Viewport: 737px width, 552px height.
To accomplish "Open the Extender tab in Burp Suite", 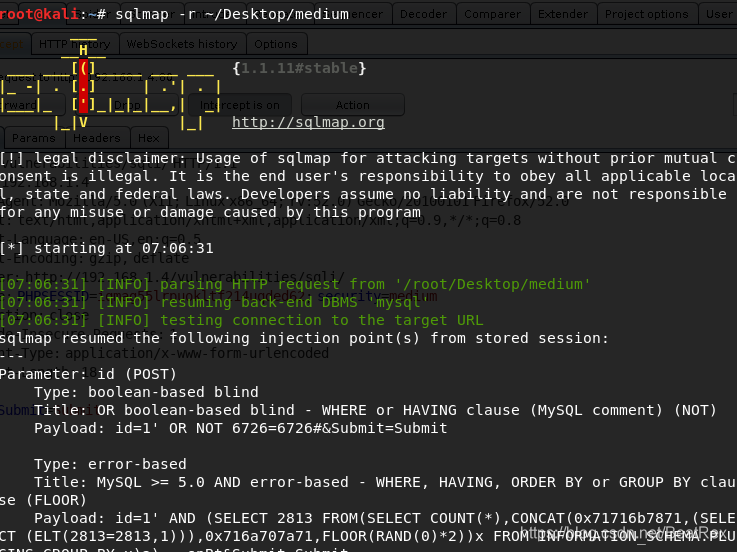I will [563, 14].
